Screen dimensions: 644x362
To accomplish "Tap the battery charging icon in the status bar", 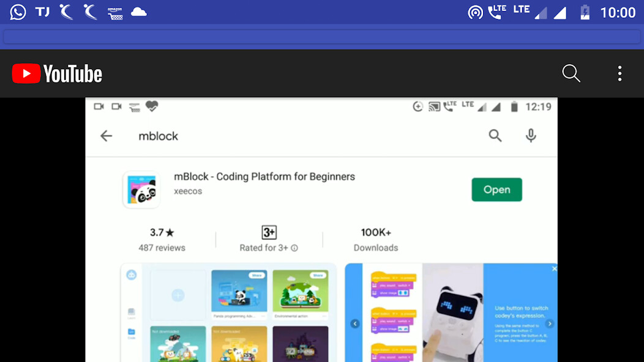I will click(585, 12).
